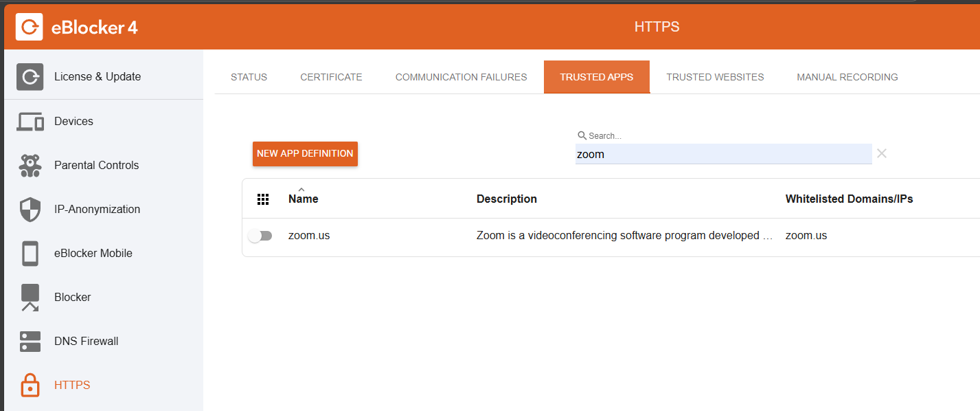Click the eBlocker logo icon
Image resolution: width=980 pixels, height=411 pixels.
coord(30,27)
